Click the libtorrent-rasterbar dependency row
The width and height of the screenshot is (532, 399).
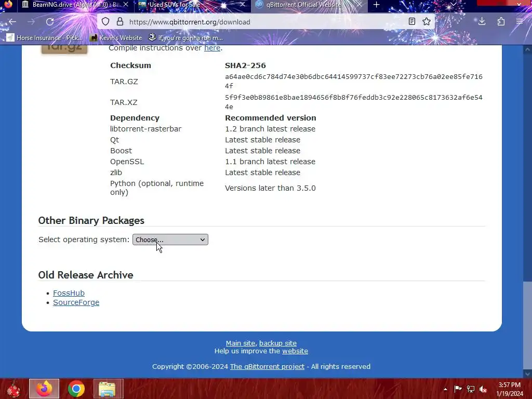(x=212, y=129)
